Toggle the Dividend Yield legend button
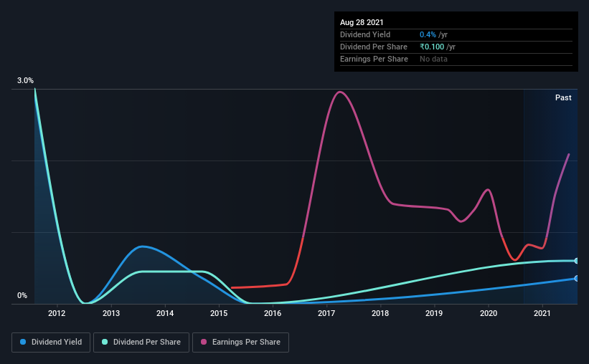The height and width of the screenshot is (364, 589). [51, 343]
